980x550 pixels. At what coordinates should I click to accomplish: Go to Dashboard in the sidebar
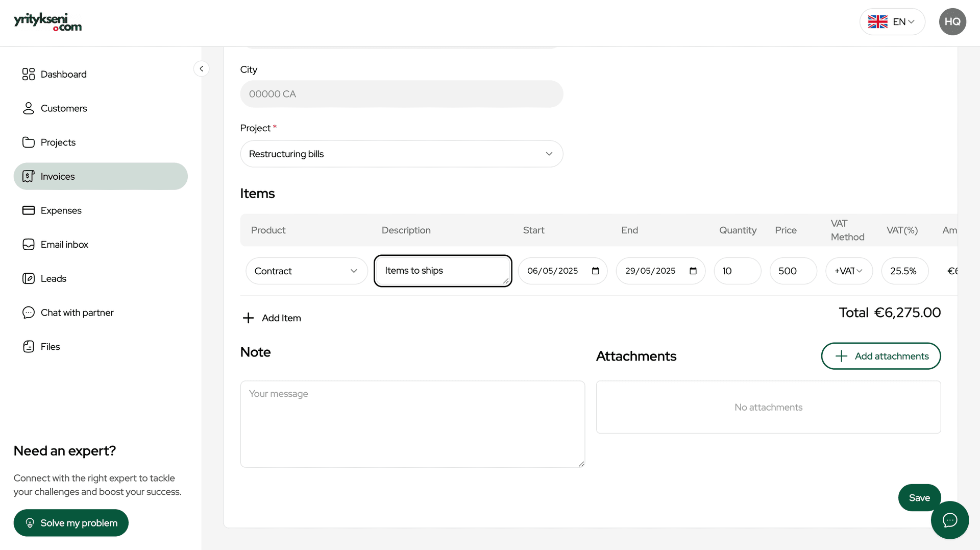point(63,75)
